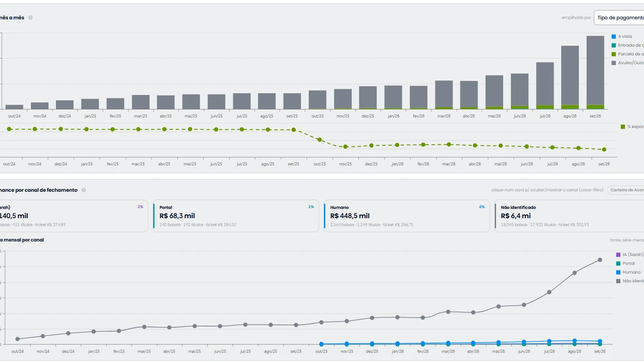The height and width of the screenshot is (362, 644).
Task: Toggle the blue 'A vista' legend marker
Action: [613, 36]
